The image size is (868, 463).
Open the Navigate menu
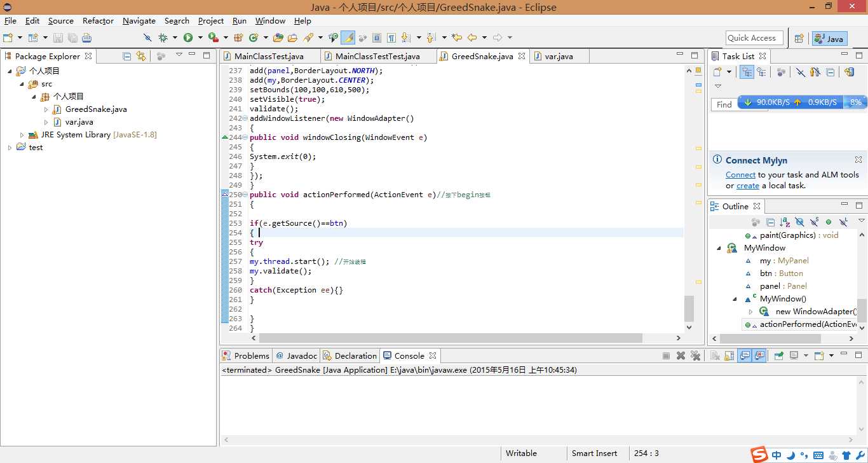tap(139, 20)
